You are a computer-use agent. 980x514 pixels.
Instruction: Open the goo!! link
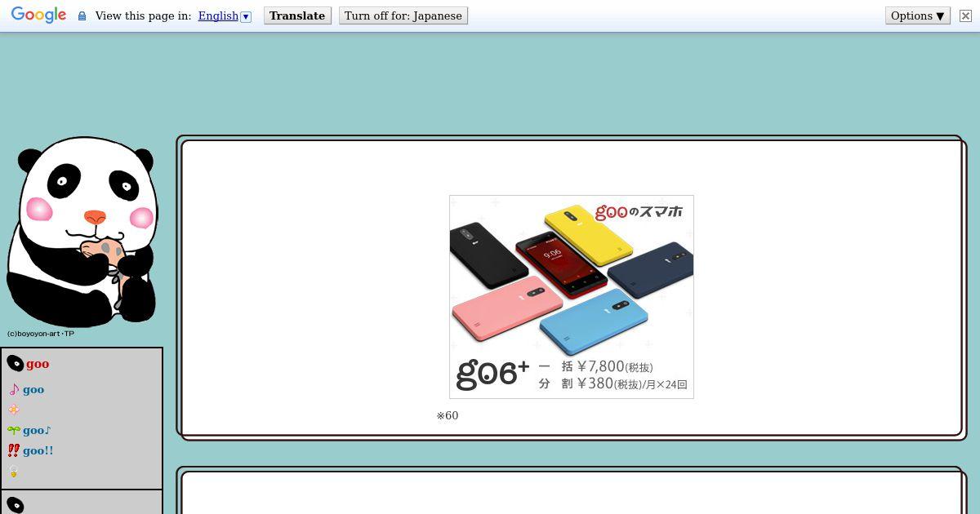[x=38, y=450]
